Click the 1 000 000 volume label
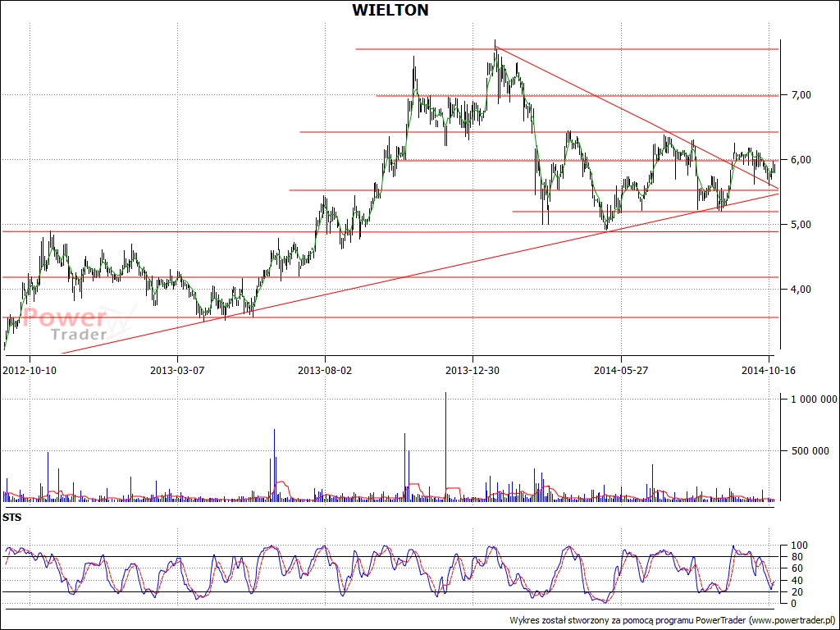 click(813, 399)
